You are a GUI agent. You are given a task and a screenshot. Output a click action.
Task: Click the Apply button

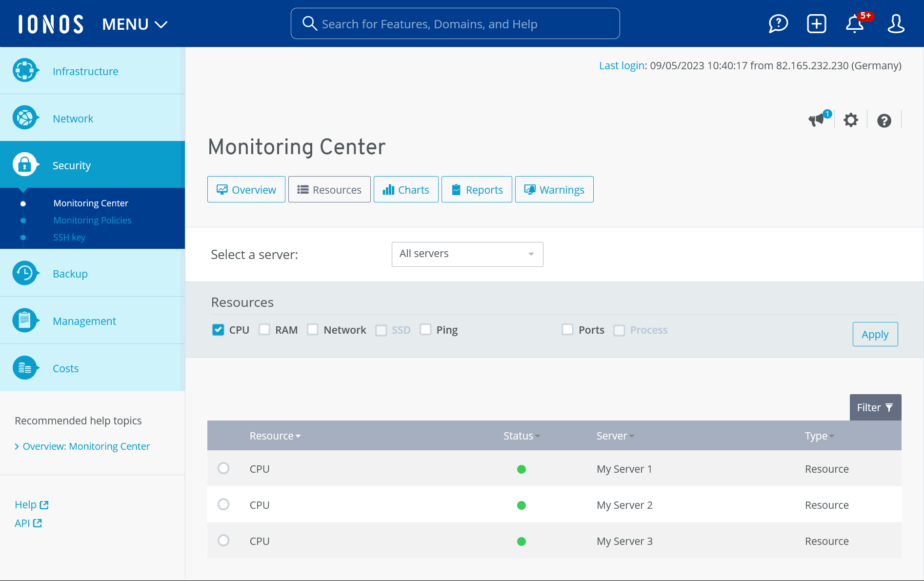point(875,334)
